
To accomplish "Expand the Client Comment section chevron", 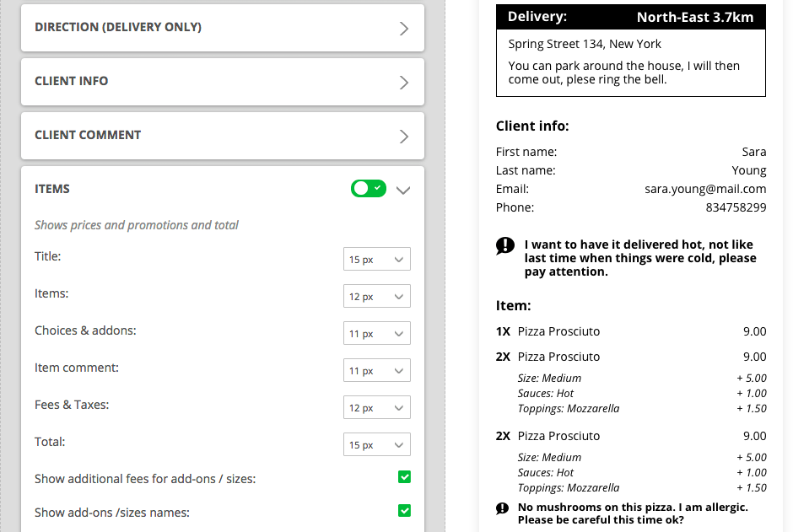I will pyautogui.click(x=403, y=136).
